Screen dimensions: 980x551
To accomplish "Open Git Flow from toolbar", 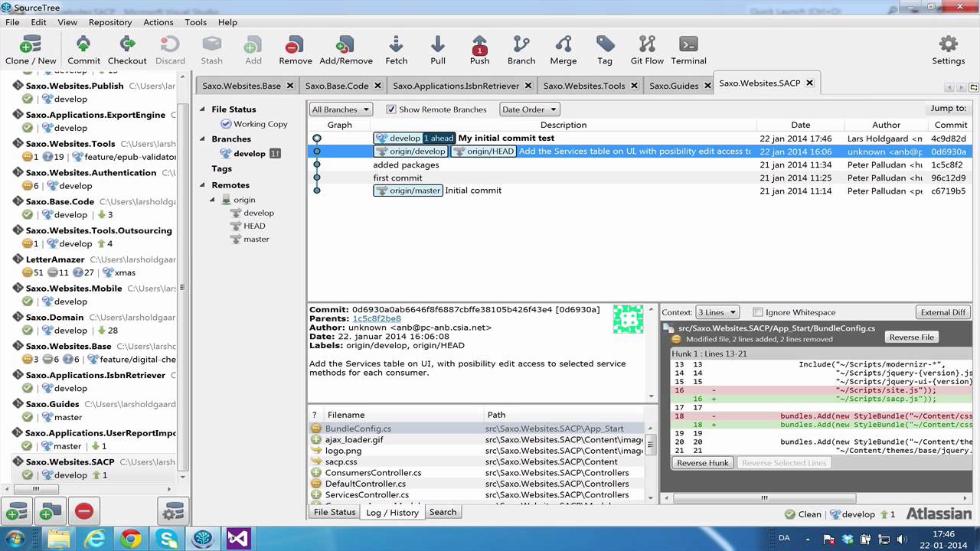I will pyautogui.click(x=647, y=50).
